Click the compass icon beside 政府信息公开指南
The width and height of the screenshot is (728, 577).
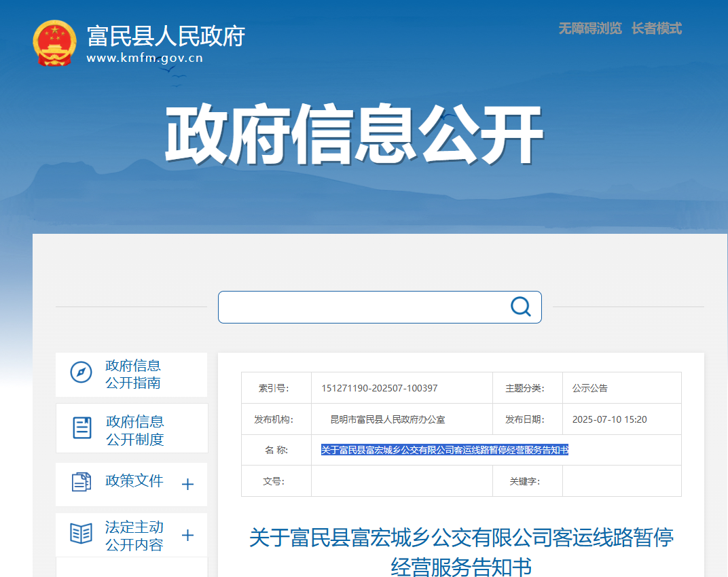pyautogui.click(x=81, y=372)
